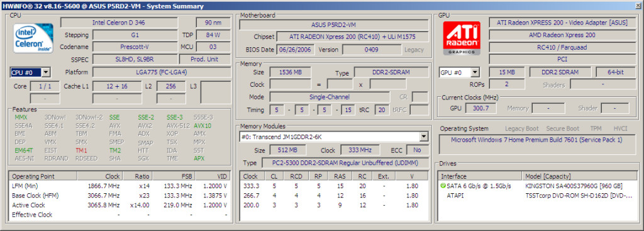
Task: Select the Base Clock (HFM) row
Action: (119, 196)
